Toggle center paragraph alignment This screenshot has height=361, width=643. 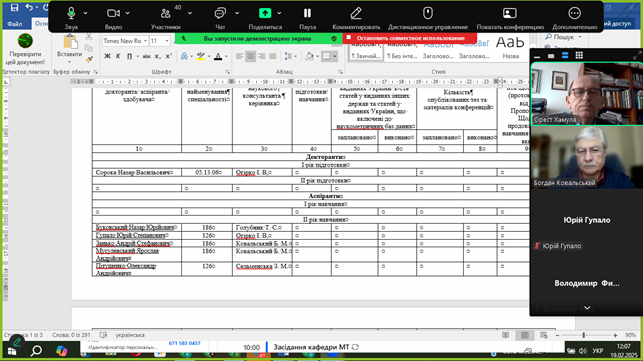(x=250, y=56)
